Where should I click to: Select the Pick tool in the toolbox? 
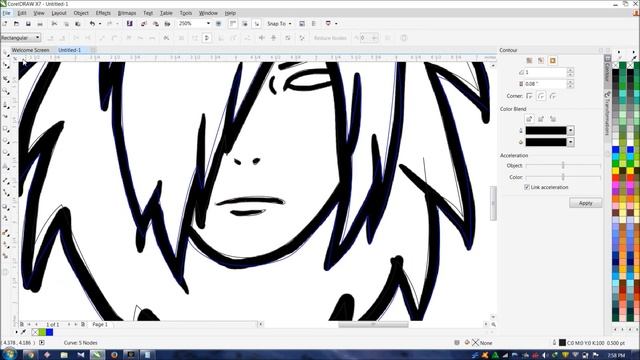pos(6,53)
